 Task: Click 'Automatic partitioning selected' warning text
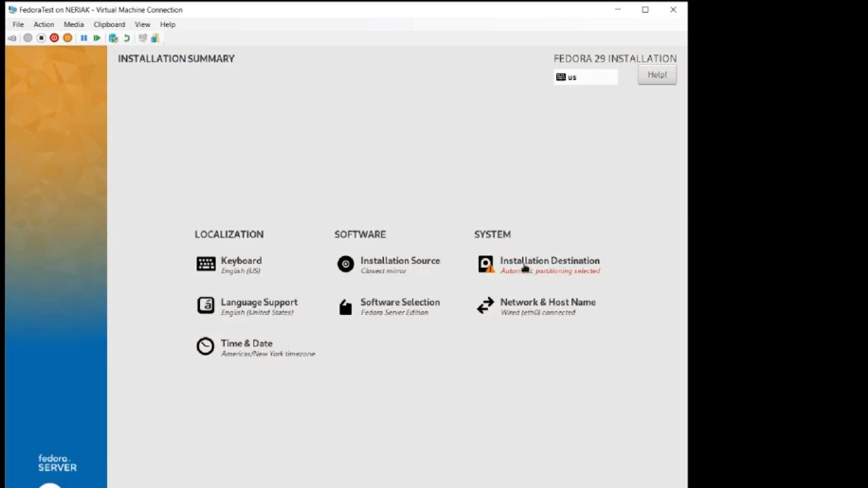pos(550,271)
